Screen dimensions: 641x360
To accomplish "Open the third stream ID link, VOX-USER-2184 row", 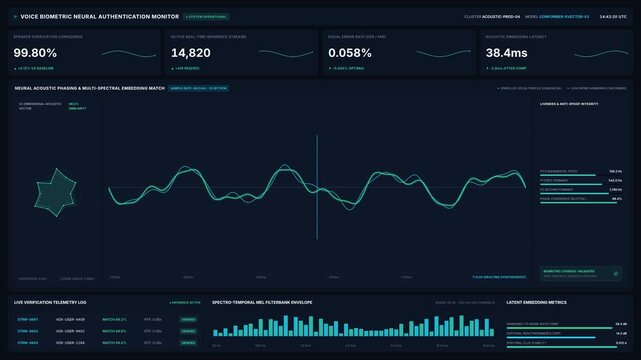I will coord(28,343).
